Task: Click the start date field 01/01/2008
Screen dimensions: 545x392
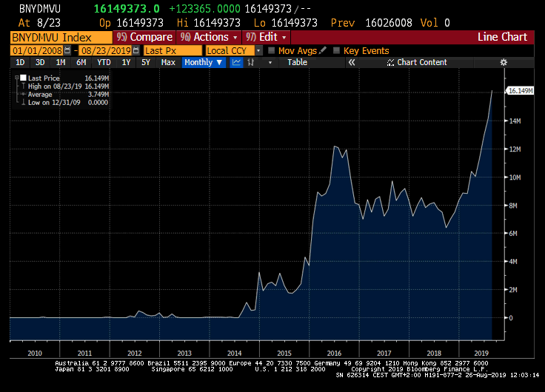Action: 37,50
